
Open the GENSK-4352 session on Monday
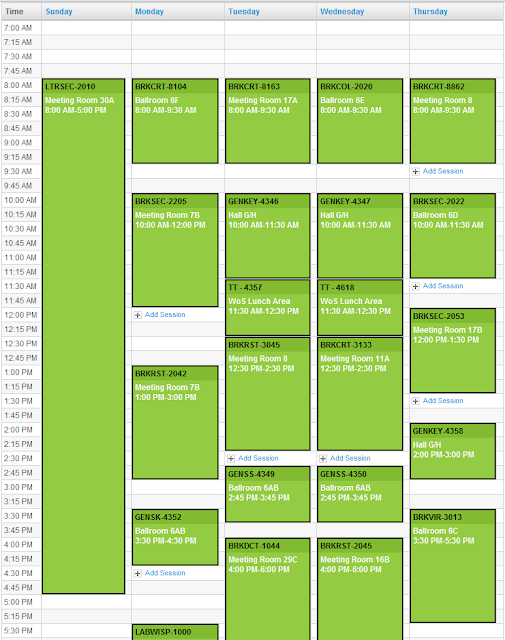tap(175, 537)
